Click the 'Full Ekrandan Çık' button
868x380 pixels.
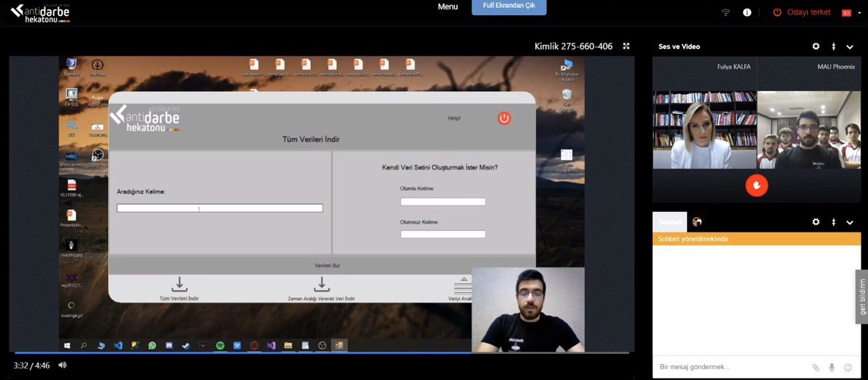[x=509, y=7]
